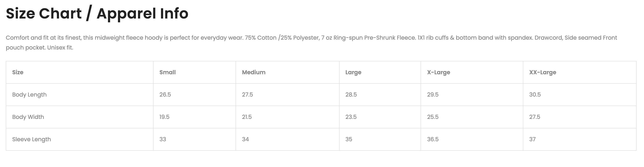This screenshot has width=644, height=167.
Task: Click the X-Large column header
Action: click(x=438, y=72)
